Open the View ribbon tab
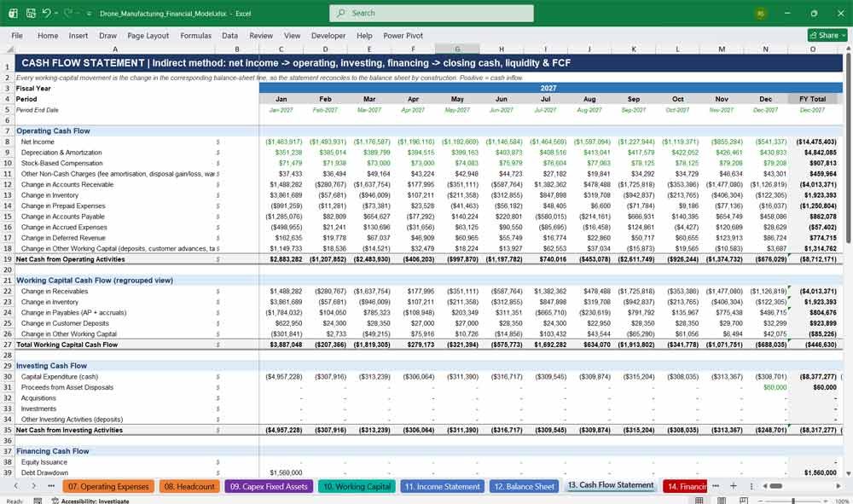 pos(292,35)
